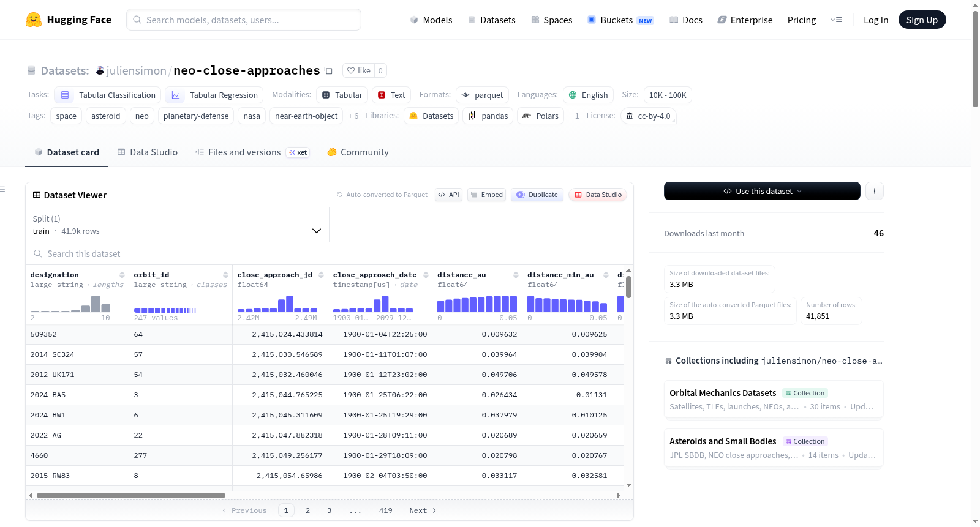Open the Files and versions tab
The image size is (980, 527).
coord(252,152)
